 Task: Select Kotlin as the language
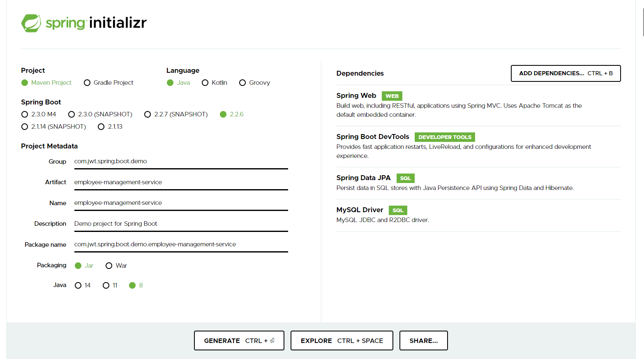click(x=205, y=83)
